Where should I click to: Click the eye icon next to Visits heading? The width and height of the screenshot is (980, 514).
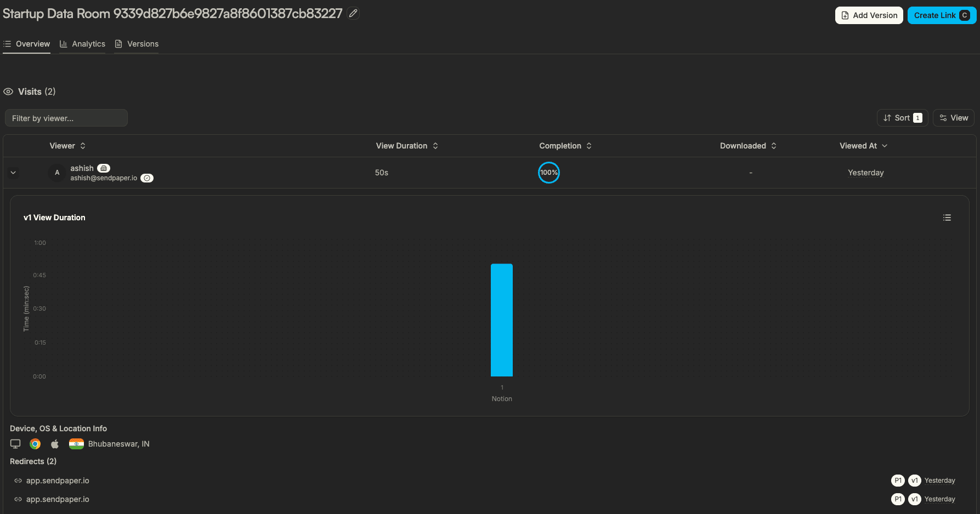(x=8, y=92)
